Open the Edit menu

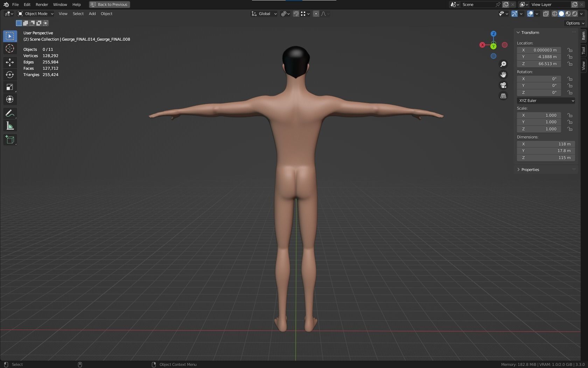[x=27, y=5]
